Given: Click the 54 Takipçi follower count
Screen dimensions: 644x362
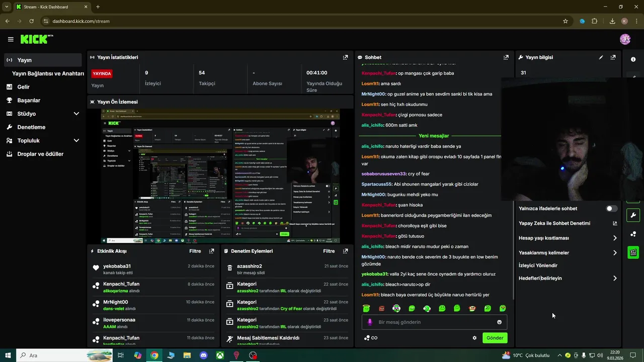Looking at the screenshot, I should (202, 73).
